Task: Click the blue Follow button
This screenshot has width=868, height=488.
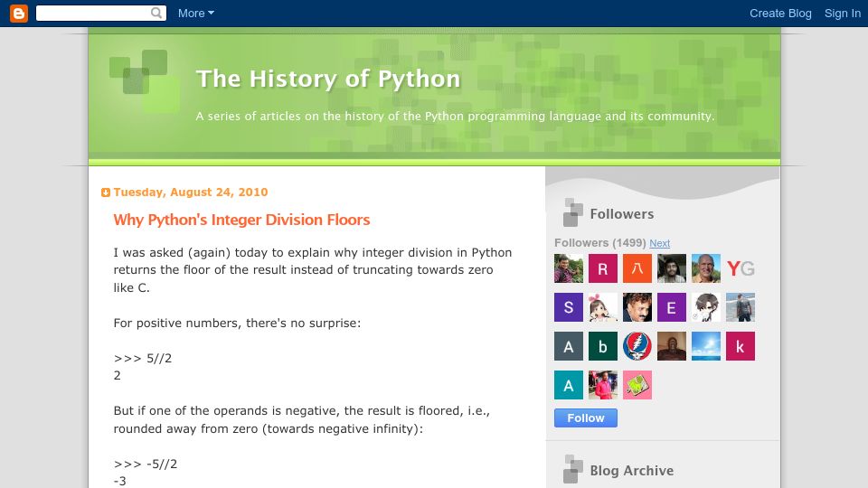Action: pos(586,418)
